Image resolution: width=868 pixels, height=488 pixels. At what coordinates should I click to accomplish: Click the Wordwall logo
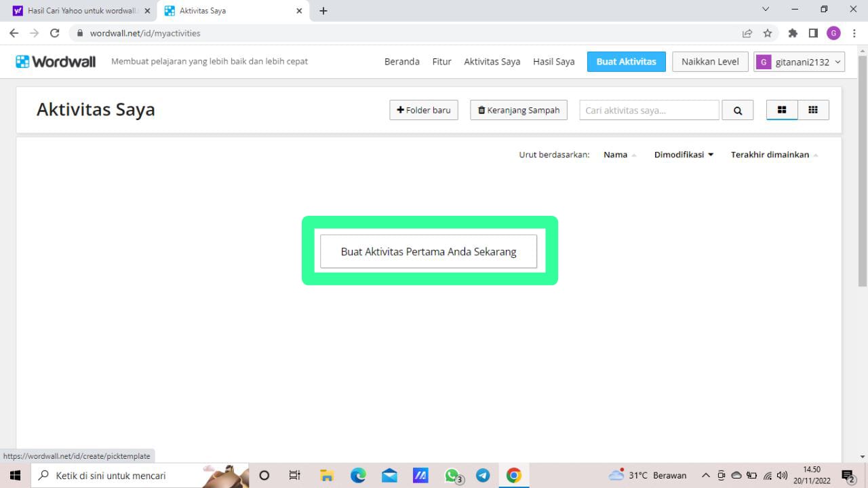[x=56, y=62]
